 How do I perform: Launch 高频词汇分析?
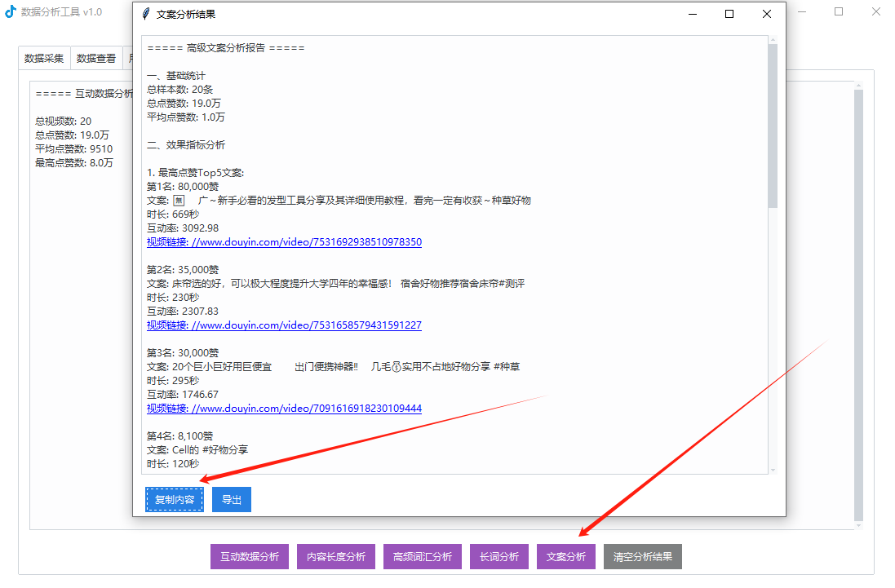point(423,557)
